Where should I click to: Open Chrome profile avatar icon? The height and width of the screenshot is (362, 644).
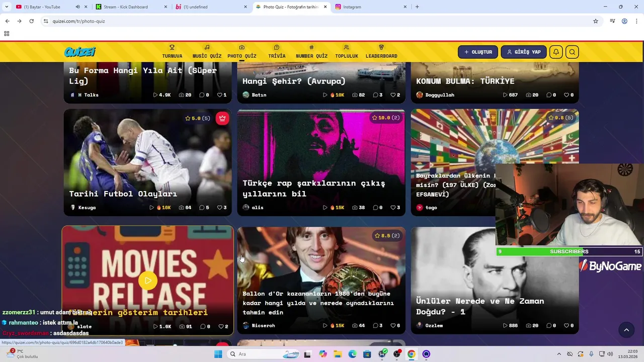[x=624, y=21]
